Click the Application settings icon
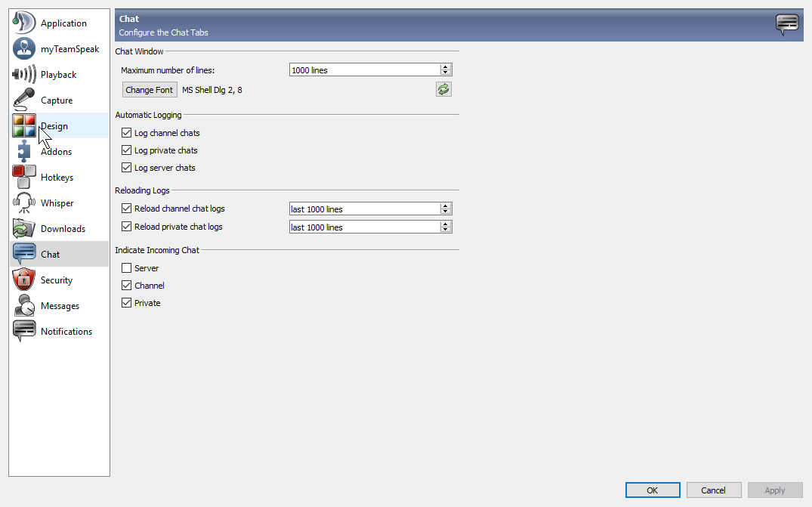812x507 pixels. click(x=24, y=23)
